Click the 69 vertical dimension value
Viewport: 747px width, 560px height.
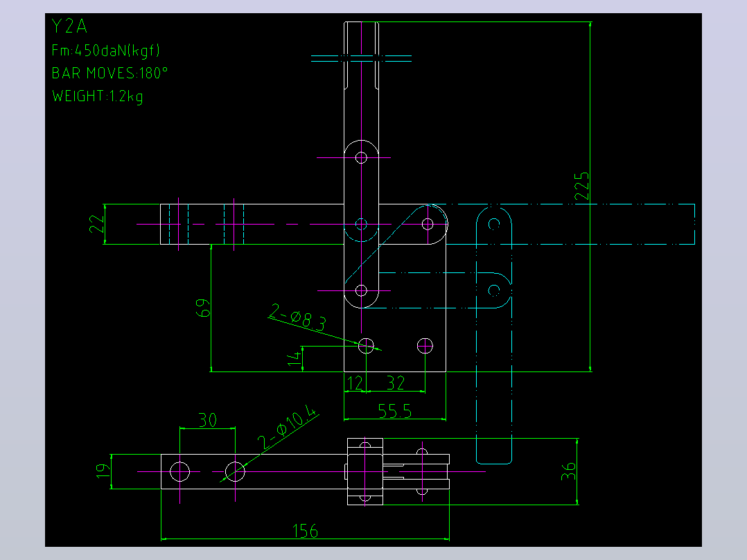click(203, 308)
